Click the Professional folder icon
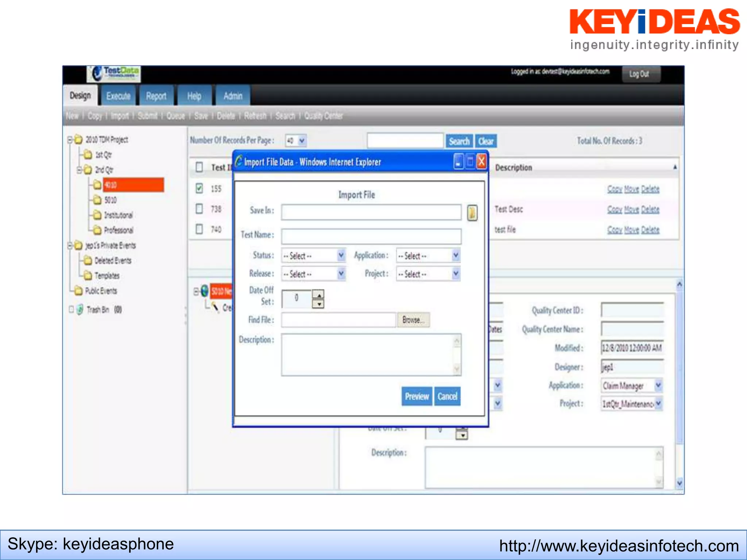This screenshot has height=560, width=747. pos(97,230)
